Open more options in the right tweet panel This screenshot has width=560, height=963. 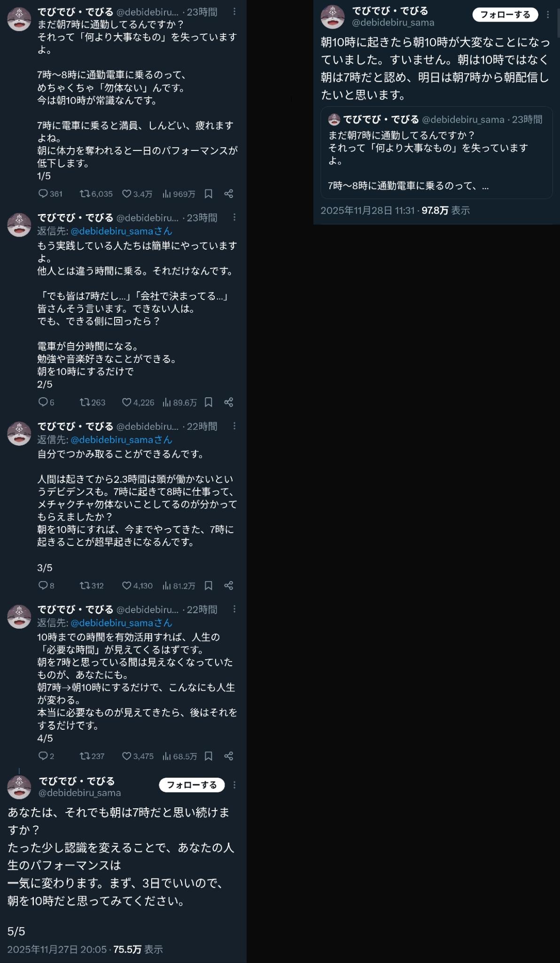(548, 15)
